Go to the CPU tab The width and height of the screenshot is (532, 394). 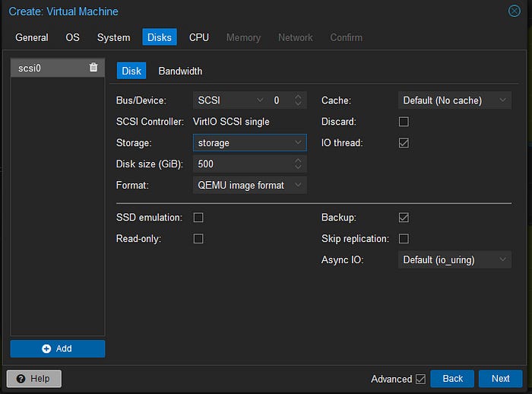199,37
